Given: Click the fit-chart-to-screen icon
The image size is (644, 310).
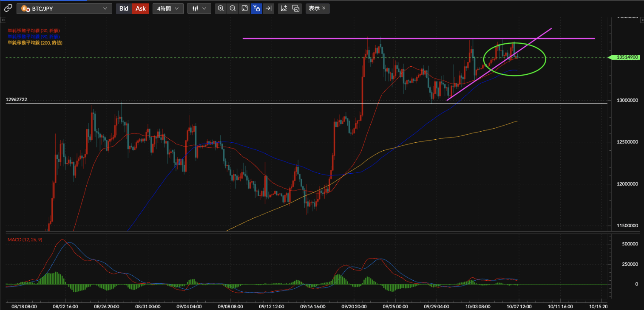Looking at the screenshot, I should pos(245,8).
